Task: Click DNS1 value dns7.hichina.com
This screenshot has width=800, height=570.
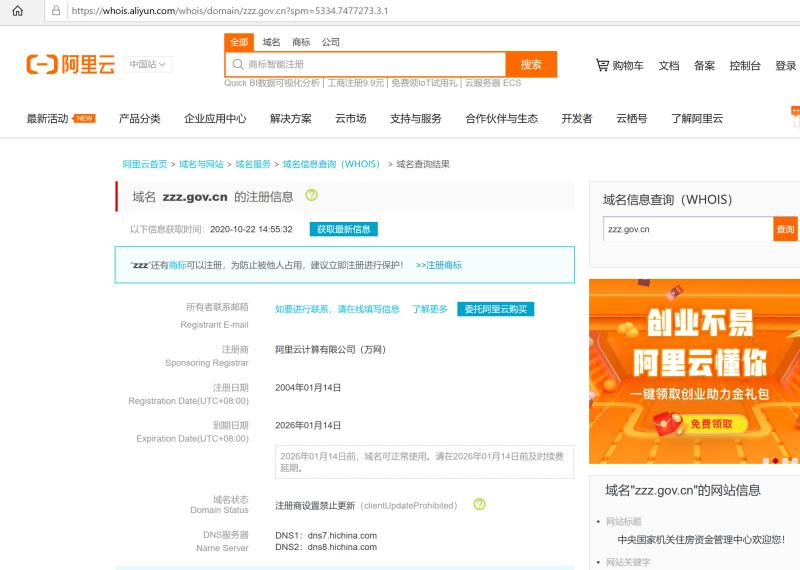Action: point(342,535)
